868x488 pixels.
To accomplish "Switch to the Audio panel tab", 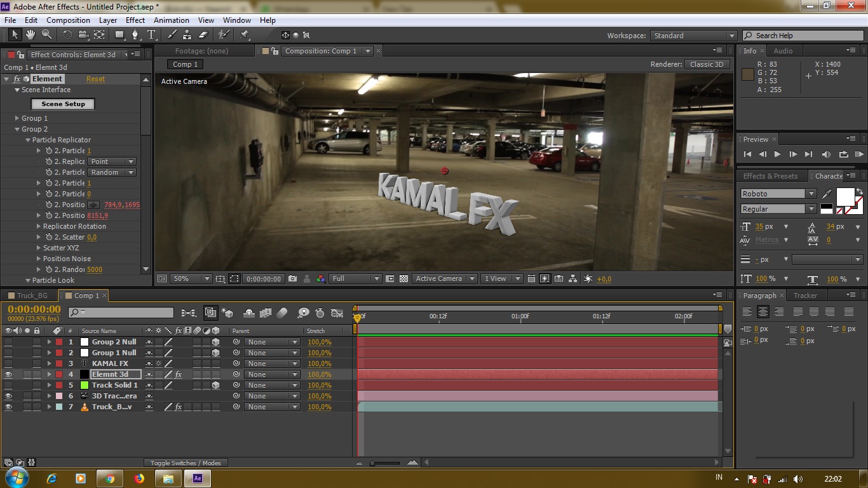I will click(x=783, y=51).
